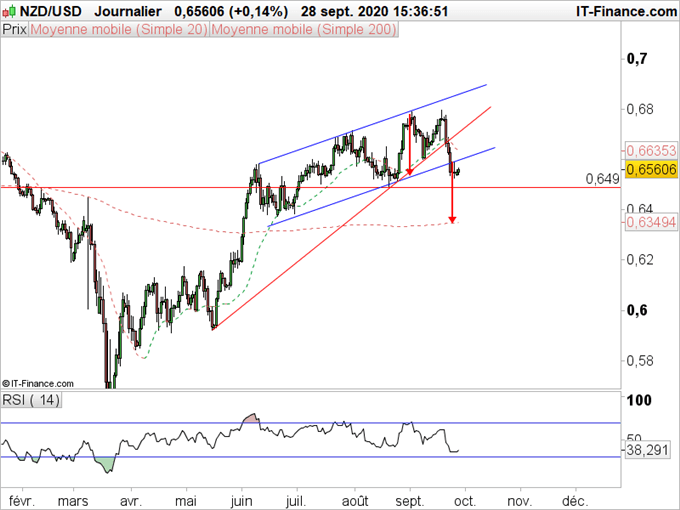Click the 0,62 price axis label
The height and width of the screenshot is (510, 680).
[640, 259]
